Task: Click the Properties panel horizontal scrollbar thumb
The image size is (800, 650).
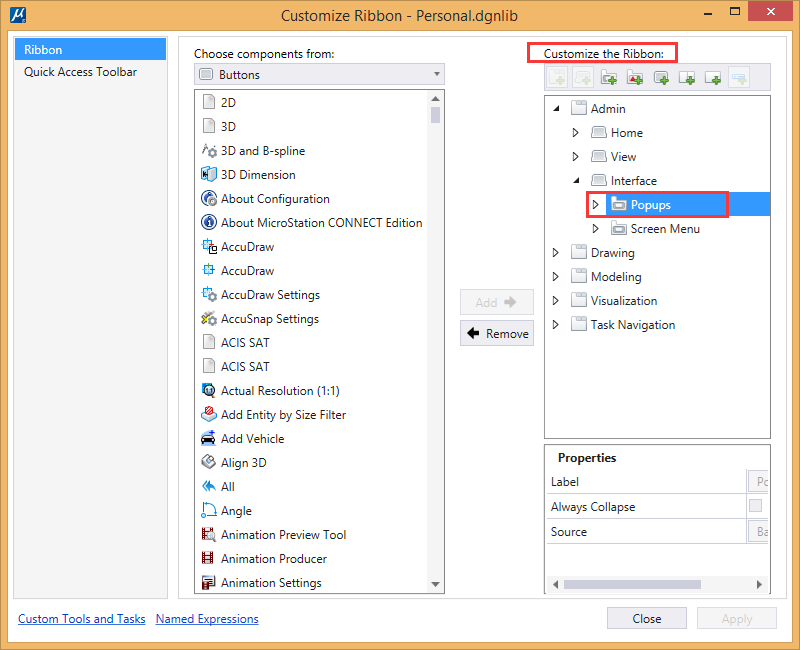Action: 632,584
